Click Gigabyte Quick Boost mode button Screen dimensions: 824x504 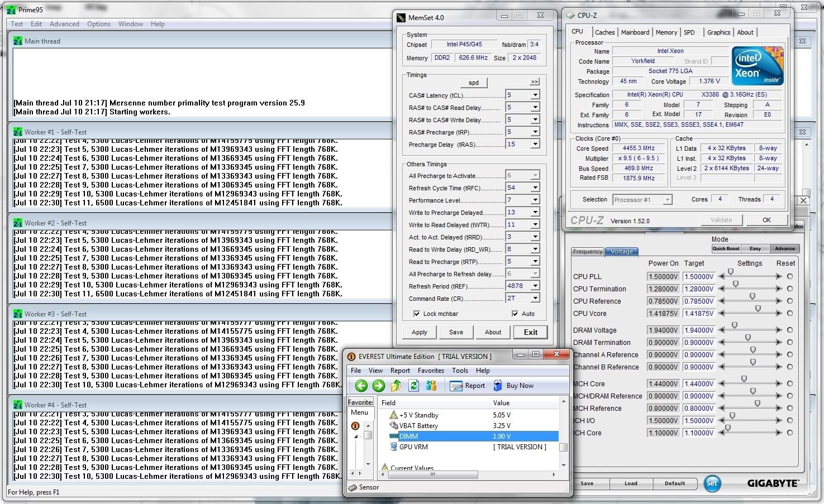point(726,248)
